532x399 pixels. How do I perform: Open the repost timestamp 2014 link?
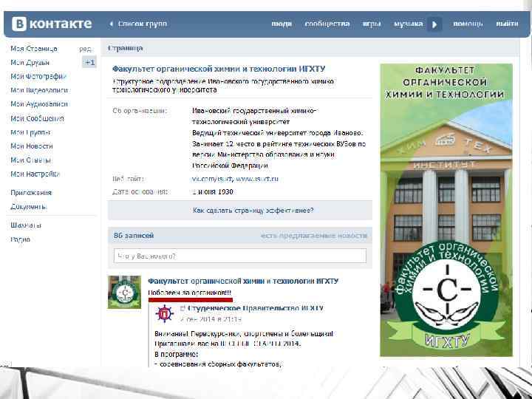(211, 319)
